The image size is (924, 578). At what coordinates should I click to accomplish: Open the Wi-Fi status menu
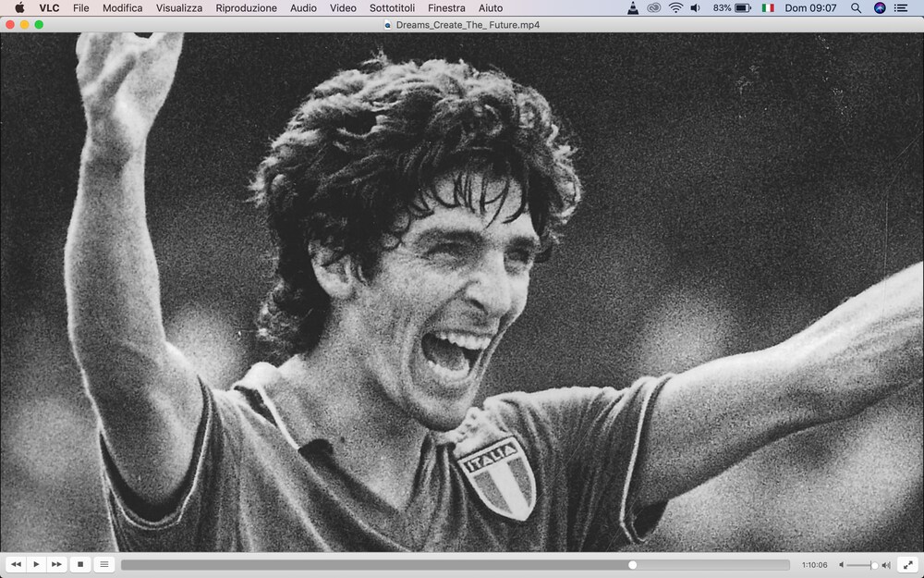tap(676, 7)
